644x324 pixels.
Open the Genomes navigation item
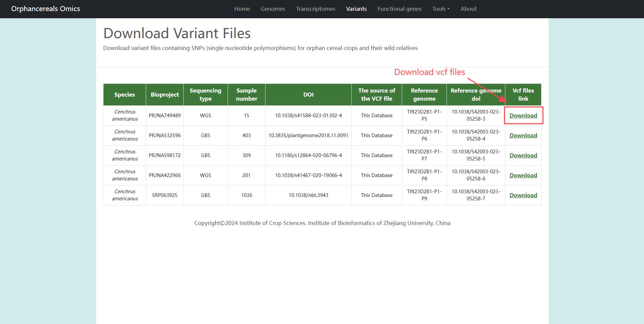[x=273, y=9]
